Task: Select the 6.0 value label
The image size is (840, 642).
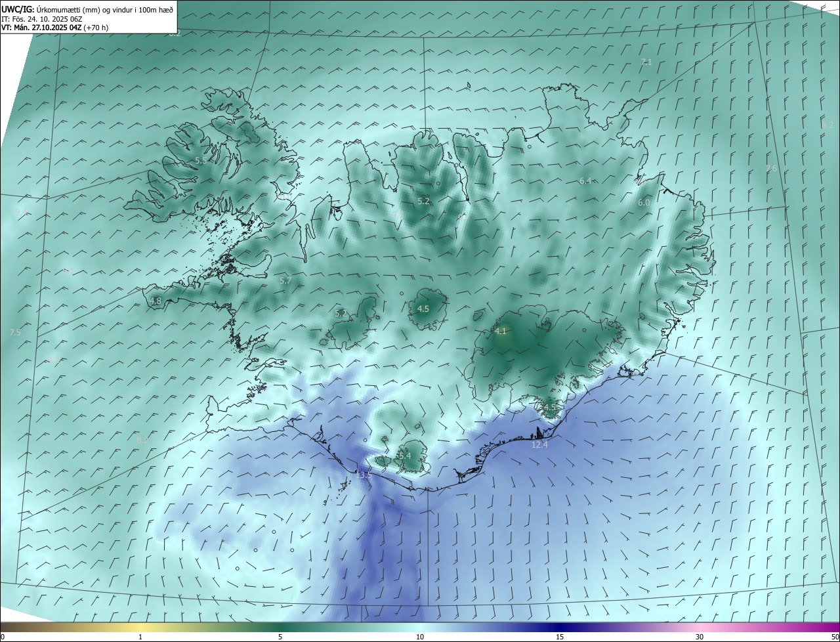Action: point(644,203)
